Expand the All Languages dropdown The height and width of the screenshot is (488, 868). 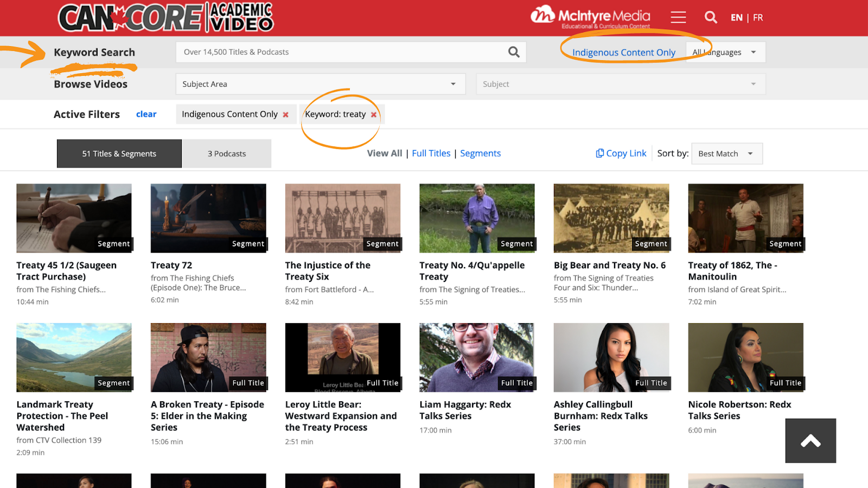tap(726, 53)
